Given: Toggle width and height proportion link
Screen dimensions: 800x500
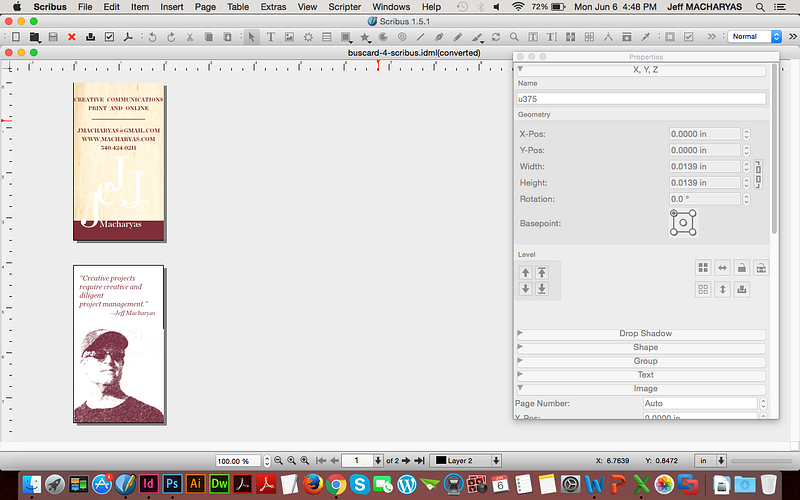Looking at the screenshot, I should pyautogui.click(x=758, y=174).
